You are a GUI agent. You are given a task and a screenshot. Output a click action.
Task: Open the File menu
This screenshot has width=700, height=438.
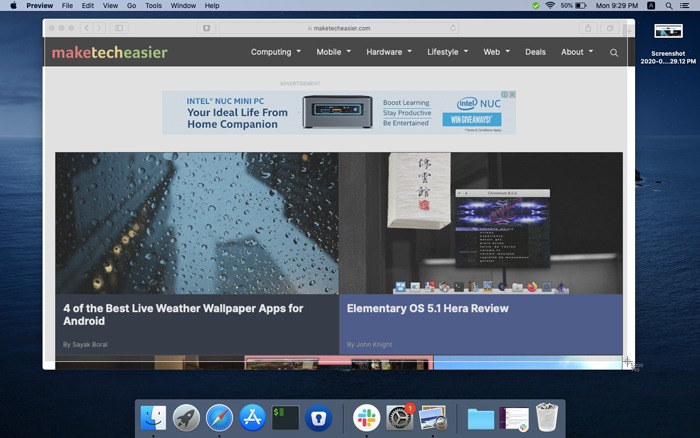coord(67,5)
